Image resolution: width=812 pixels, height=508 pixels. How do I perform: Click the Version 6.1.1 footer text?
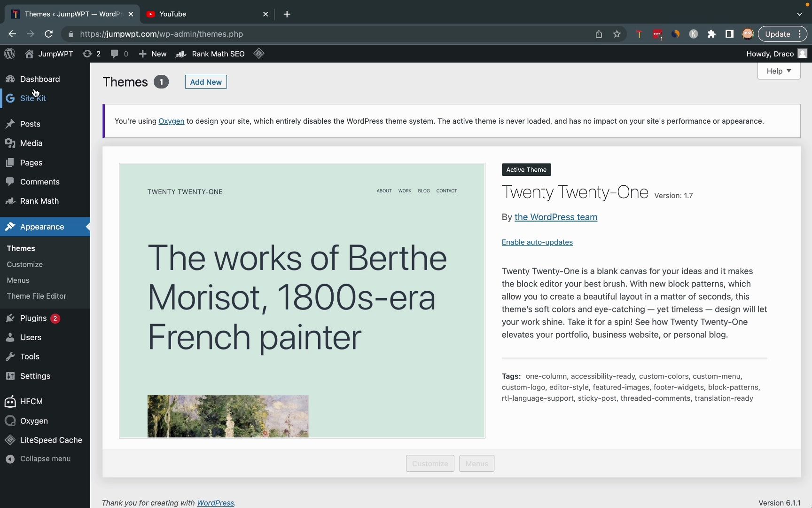tap(779, 503)
